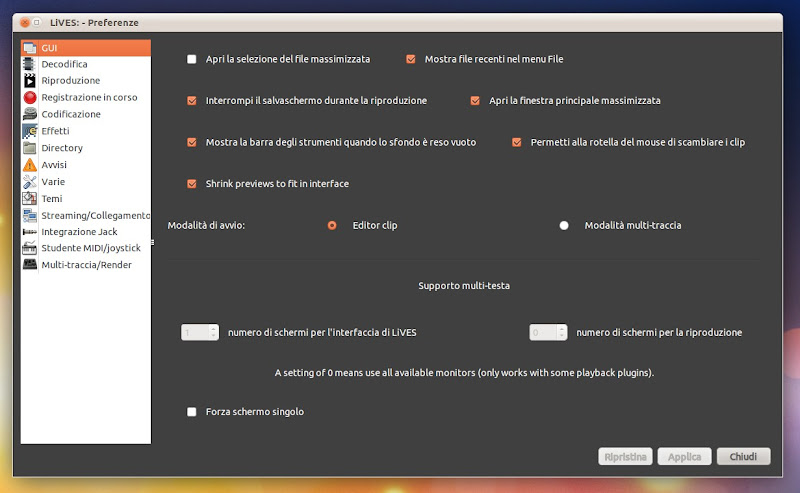The width and height of the screenshot is (800, 493).
Task: Click the grey title bar button beside close
Action: tap(37, 22)
